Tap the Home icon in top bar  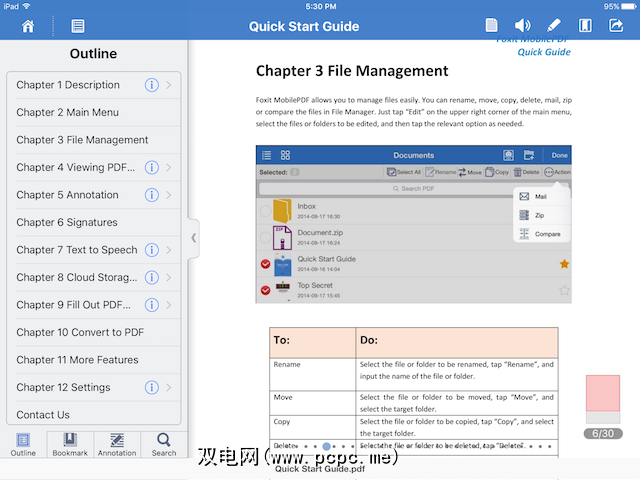(28, 26)
